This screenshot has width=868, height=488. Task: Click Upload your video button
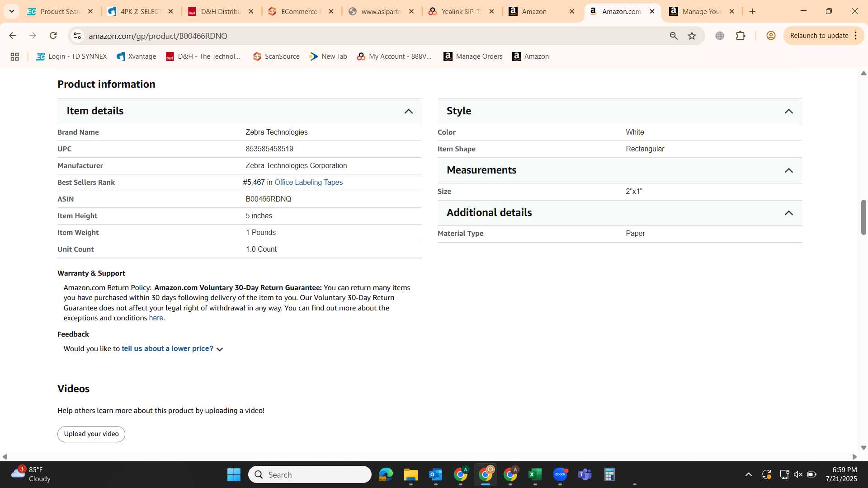point(91,434)
